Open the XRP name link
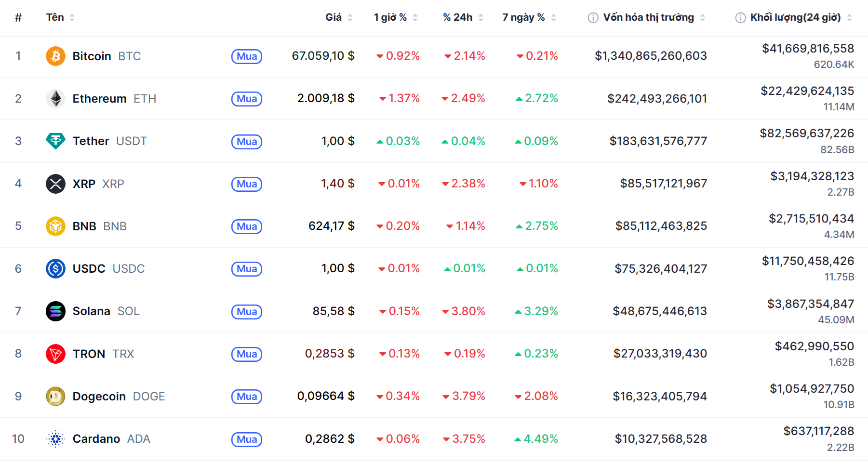The image size is (868, 464). point(98,184)
